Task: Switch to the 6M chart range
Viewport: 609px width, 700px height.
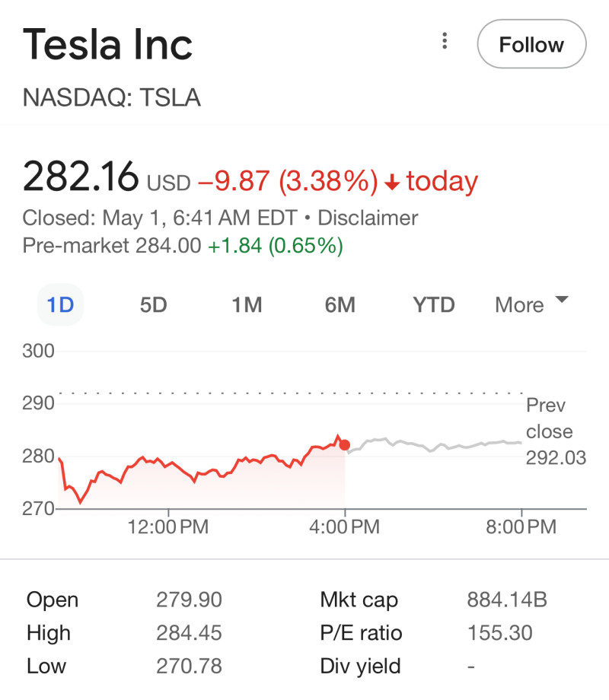Action: click(x=340, y=305)
